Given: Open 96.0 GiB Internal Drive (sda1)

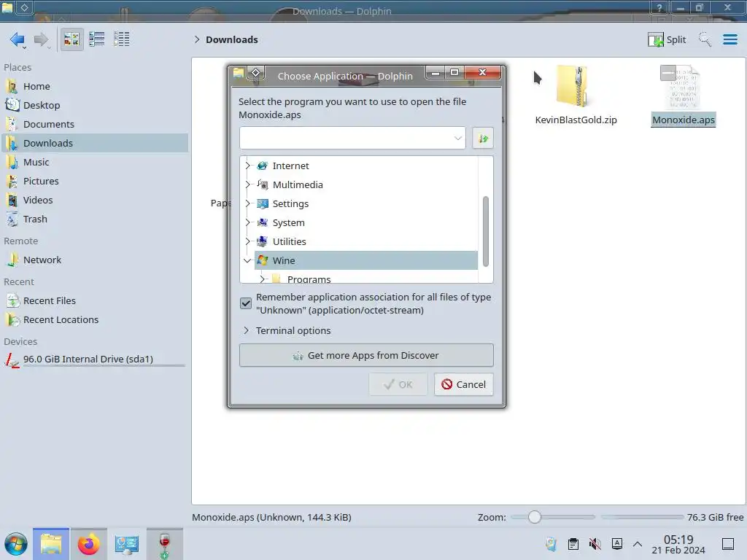Looking at the screenshot, I should [x=95, y=359].
